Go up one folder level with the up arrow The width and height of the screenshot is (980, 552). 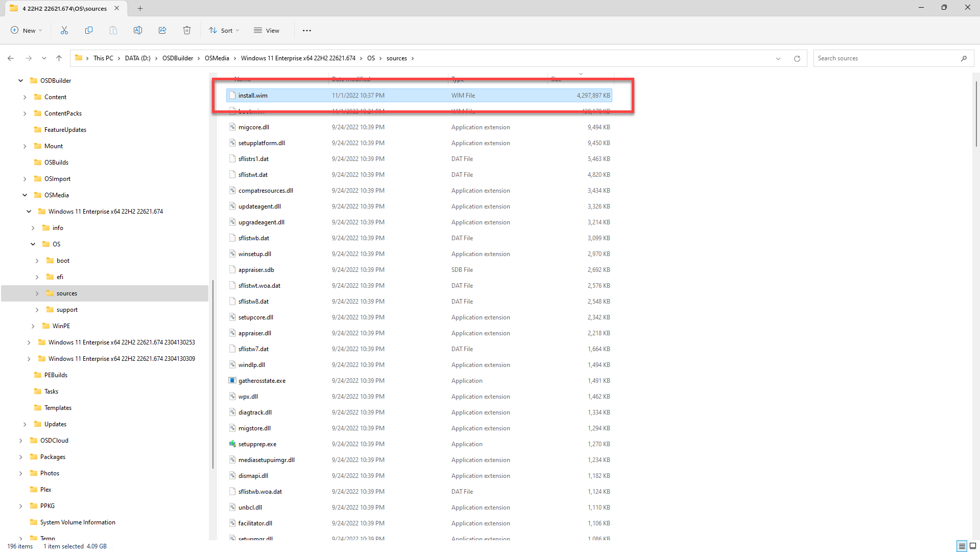[59, 58]
